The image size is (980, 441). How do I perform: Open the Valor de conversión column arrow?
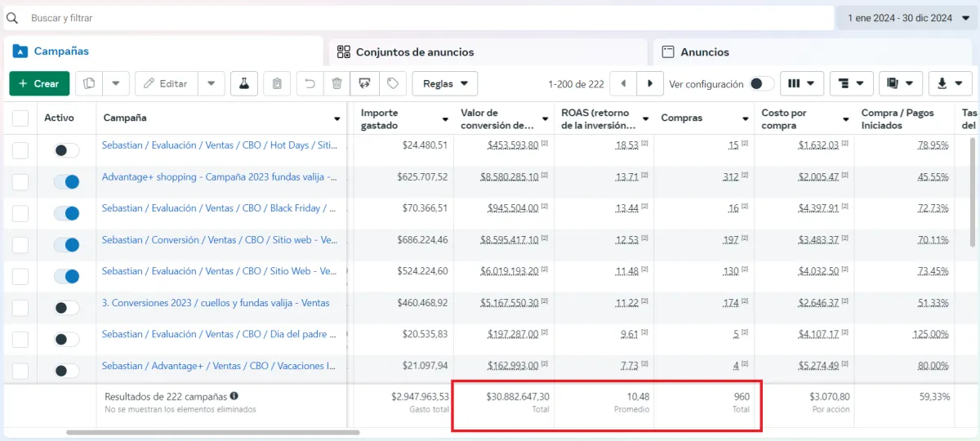(546, 119)
